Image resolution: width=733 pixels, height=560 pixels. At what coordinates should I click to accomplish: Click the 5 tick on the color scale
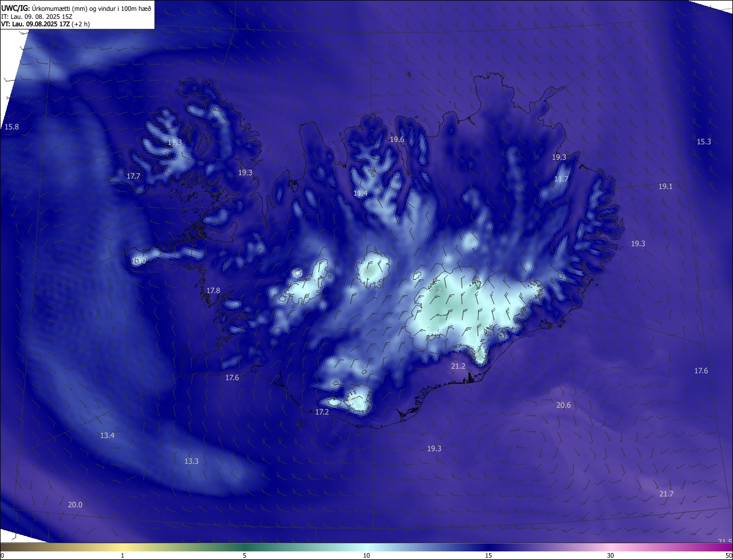(x=245, y=556)
